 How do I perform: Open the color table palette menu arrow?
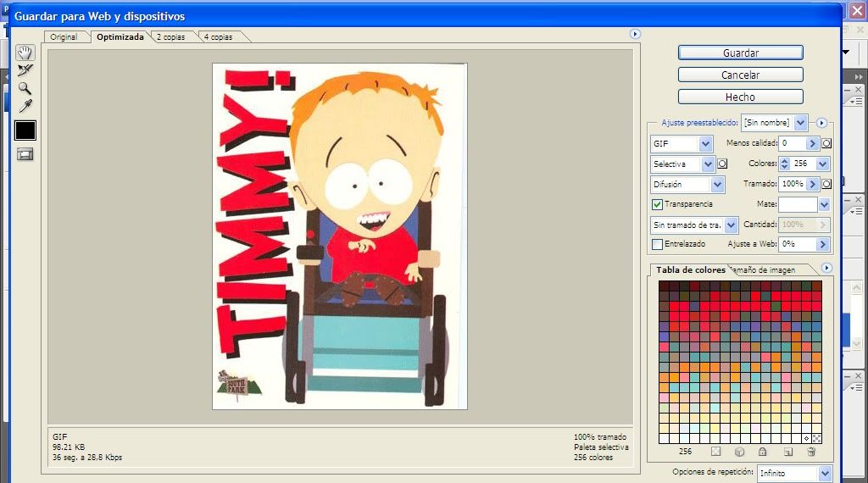[826, 268]
